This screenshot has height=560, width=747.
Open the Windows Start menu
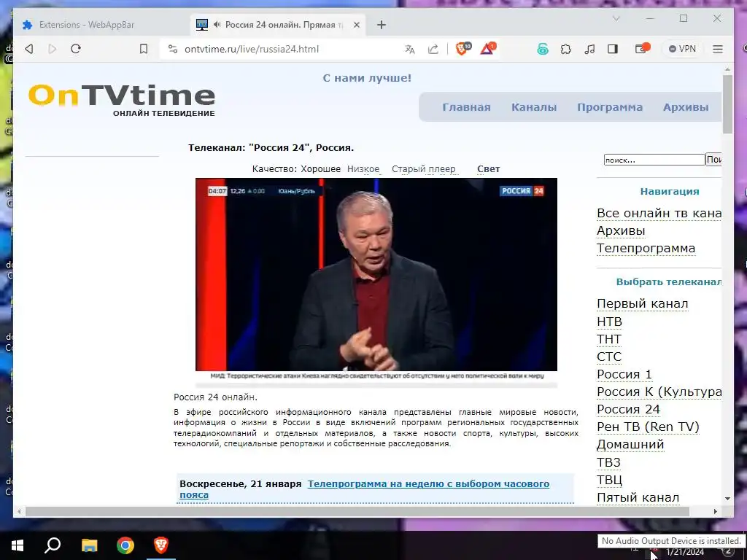[x=18, y=545]
